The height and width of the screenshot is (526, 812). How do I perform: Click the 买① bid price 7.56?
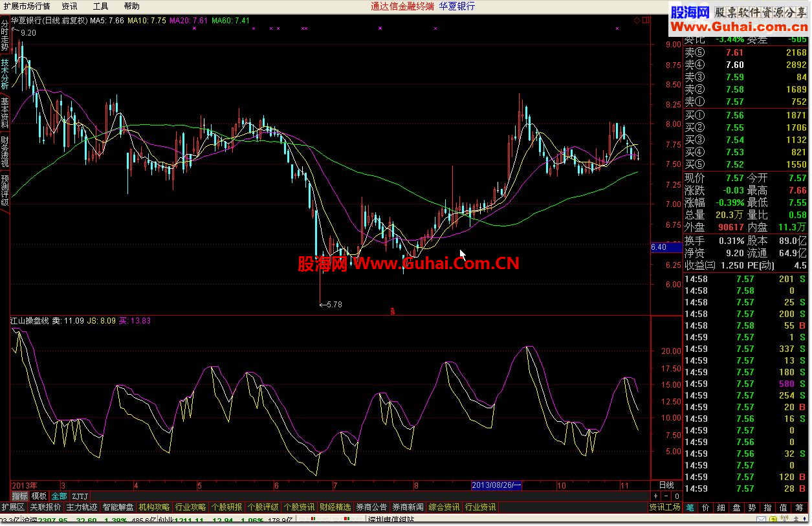click(734, 115)
